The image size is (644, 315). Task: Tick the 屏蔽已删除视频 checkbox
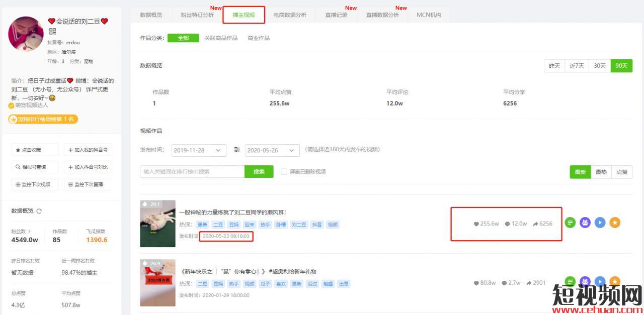284,172
